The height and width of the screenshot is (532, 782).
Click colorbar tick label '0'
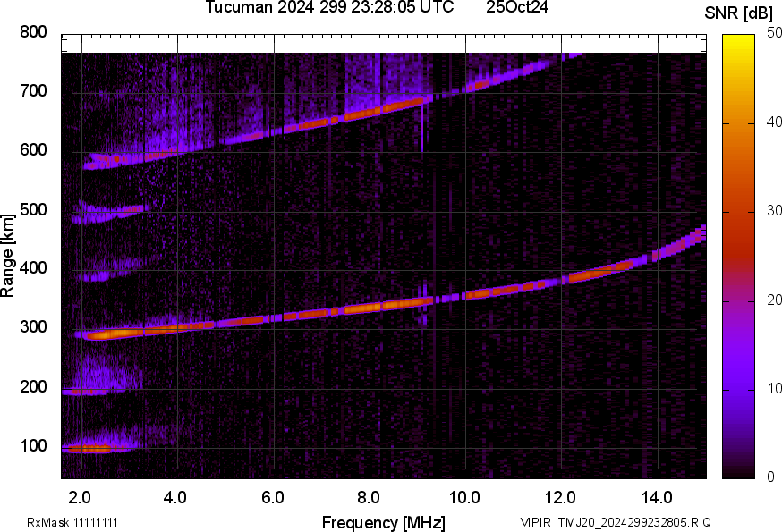tap(771, 477)
